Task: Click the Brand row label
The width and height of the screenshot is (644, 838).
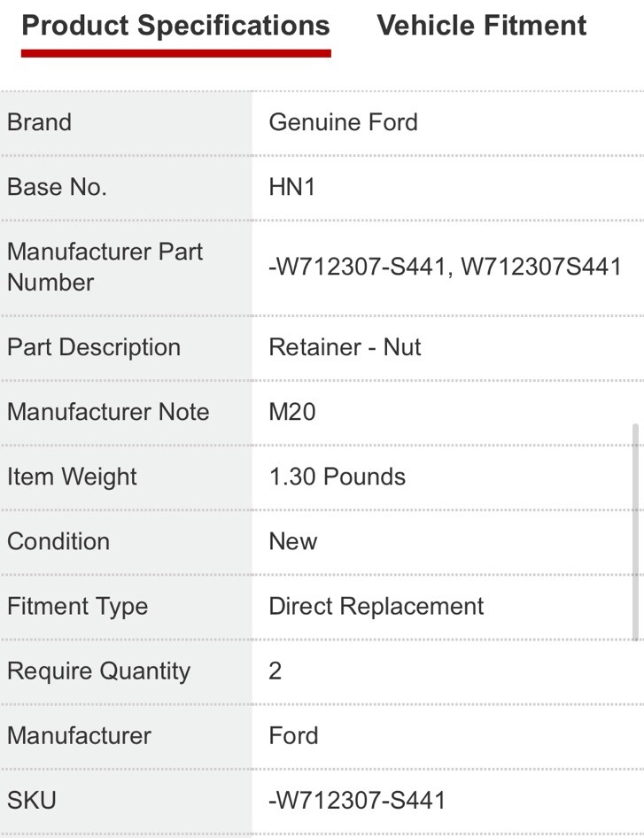Action: (x=39, y=122)
